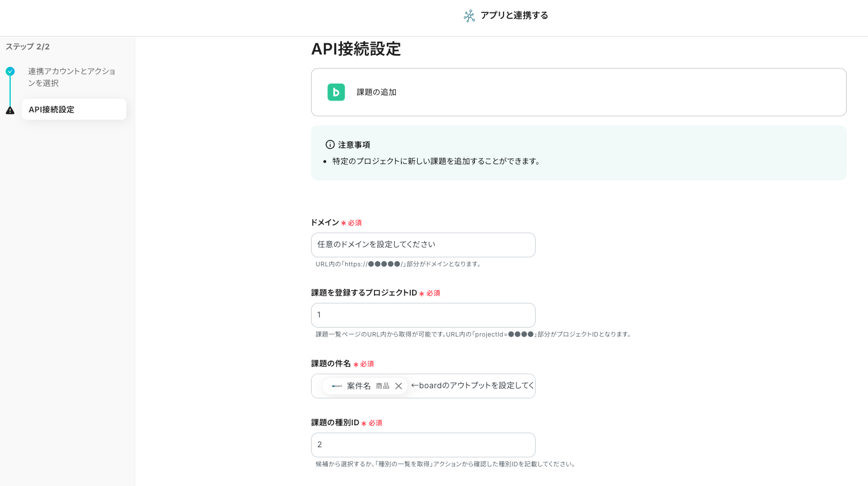The width and height of the screenshot is (868, 486).
Task: Click the アプリと連携する header title
Action: tap(514, 16)
